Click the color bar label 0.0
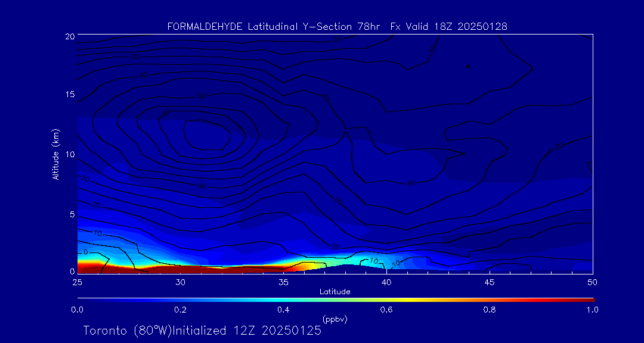The image size is (644, 343). 77,310
